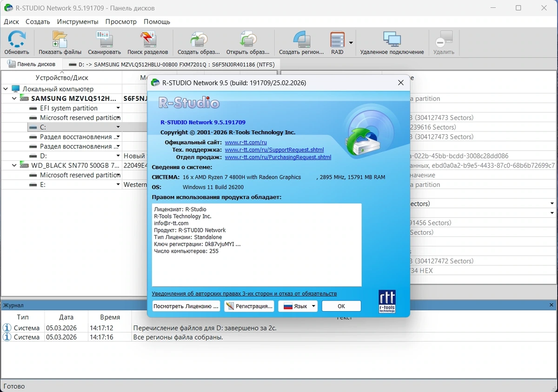Select the D: partition row
The image size is (558, 392).
(x=74, y=156)
